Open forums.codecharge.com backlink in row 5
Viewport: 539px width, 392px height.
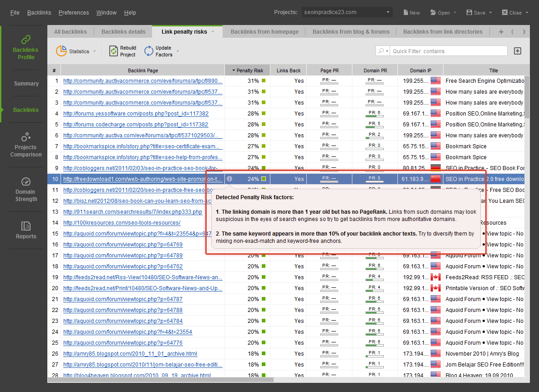click(x=136, y=125)
